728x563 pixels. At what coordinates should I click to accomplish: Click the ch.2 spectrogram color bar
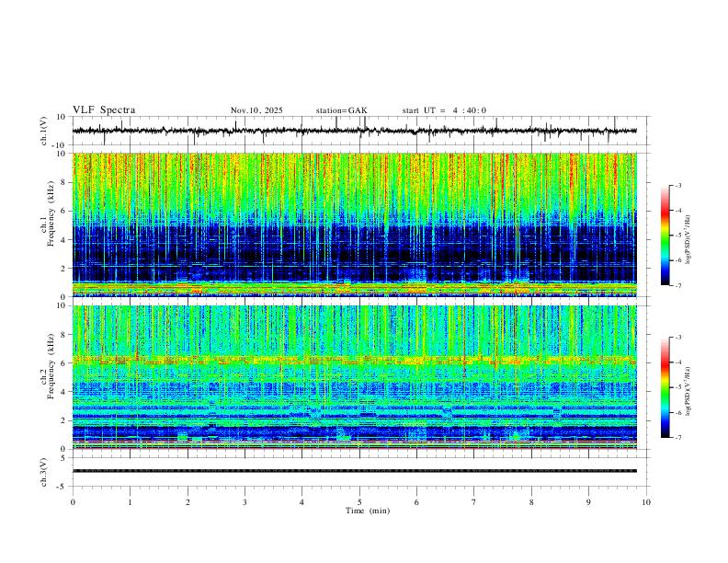(x=665, y=387)
